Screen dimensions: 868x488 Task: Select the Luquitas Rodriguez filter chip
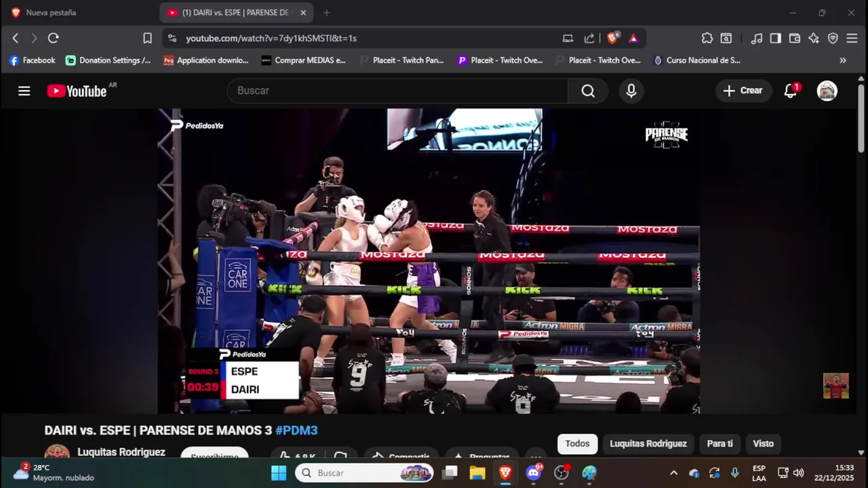tap(648, 444)
